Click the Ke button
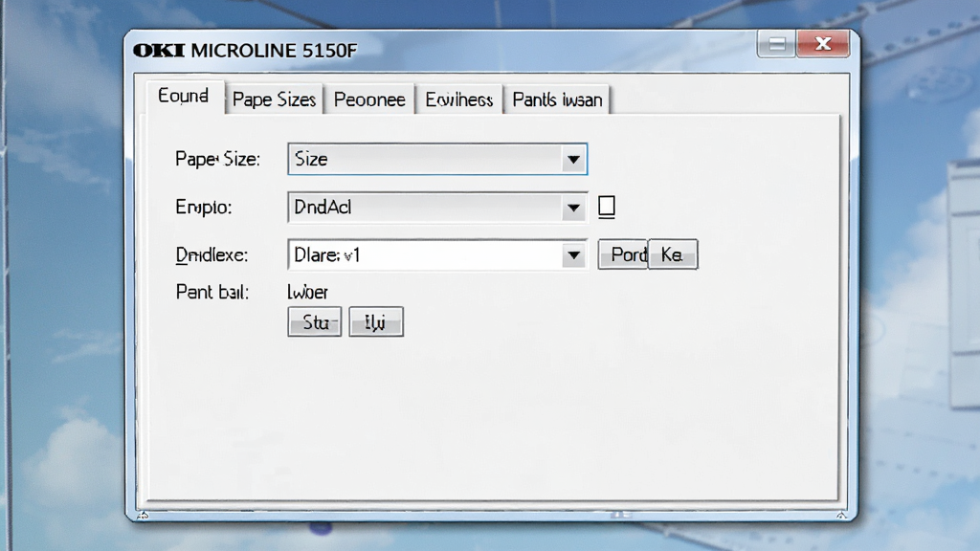This screenshot has width=980, height=551. [673, 254]
